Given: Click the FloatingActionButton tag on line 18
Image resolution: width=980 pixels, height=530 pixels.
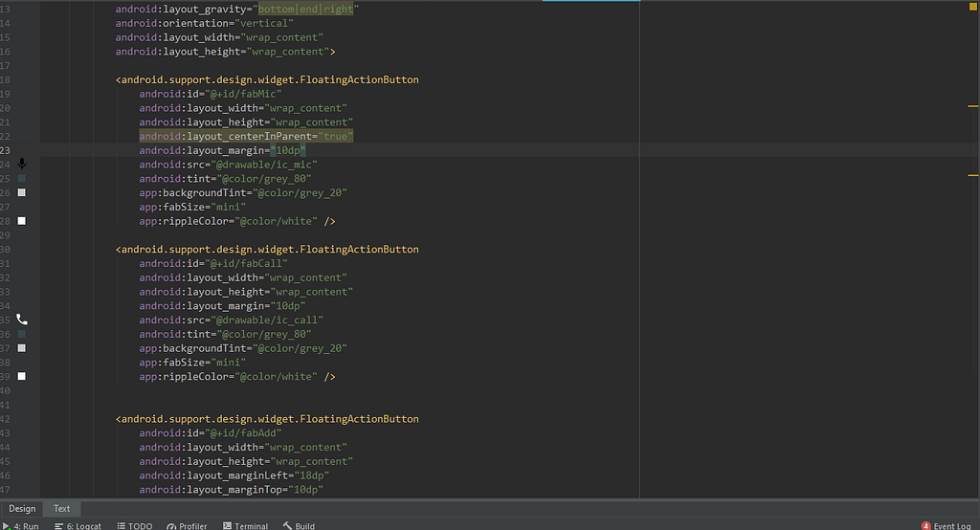Looking at the screenshot, I should [x=269, y=79].
